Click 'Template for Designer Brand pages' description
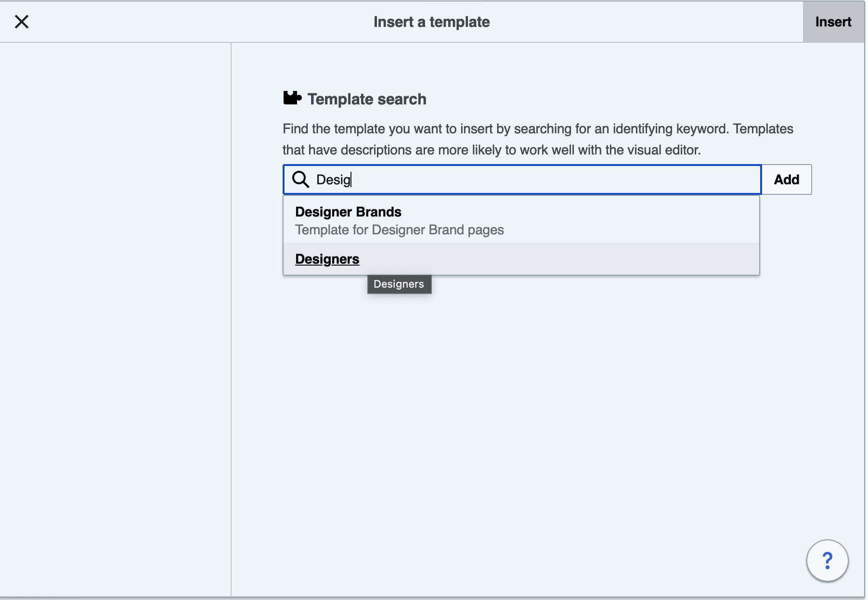 [400, 230]
